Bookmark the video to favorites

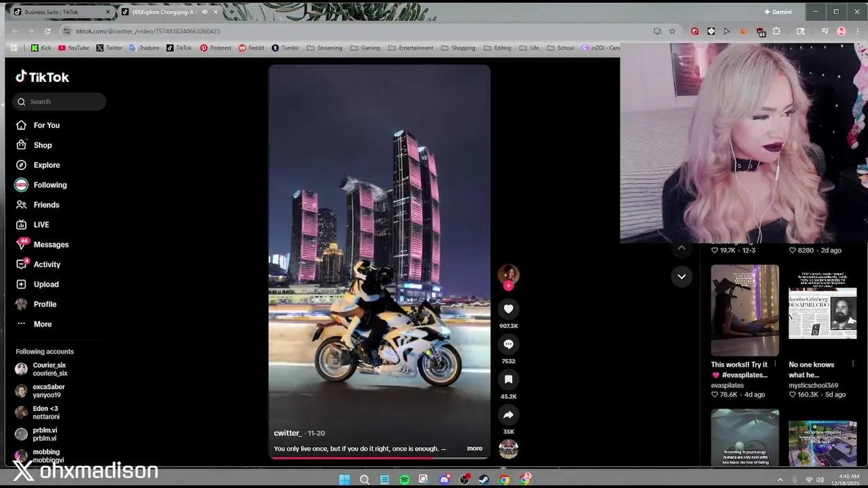pos(509,380)
